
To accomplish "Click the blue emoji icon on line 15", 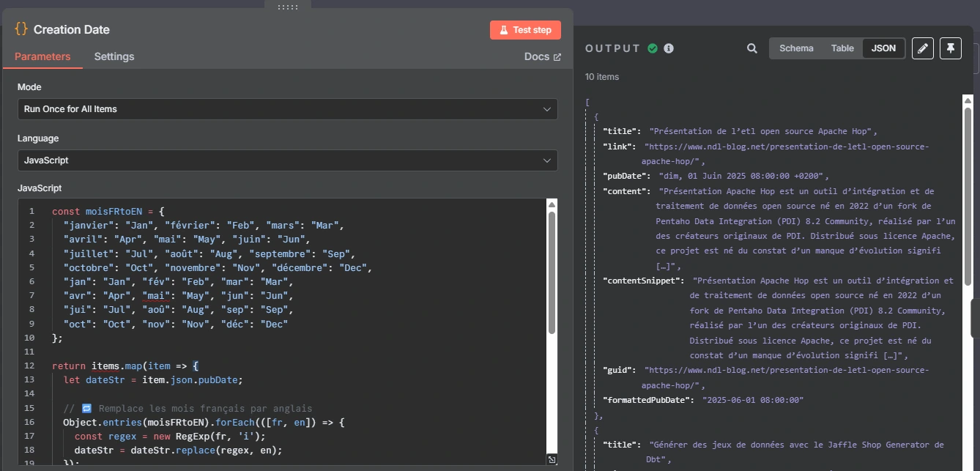I will click(x=86, y=409).
